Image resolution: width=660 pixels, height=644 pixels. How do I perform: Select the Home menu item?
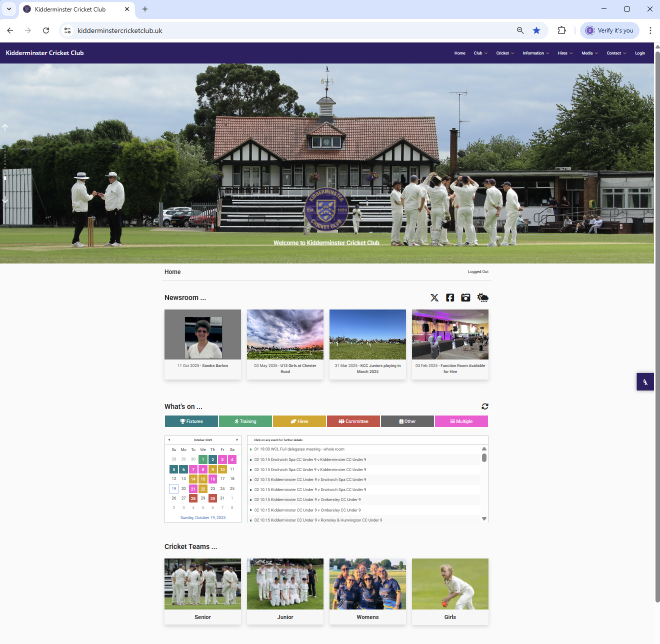tap(459, 53)
